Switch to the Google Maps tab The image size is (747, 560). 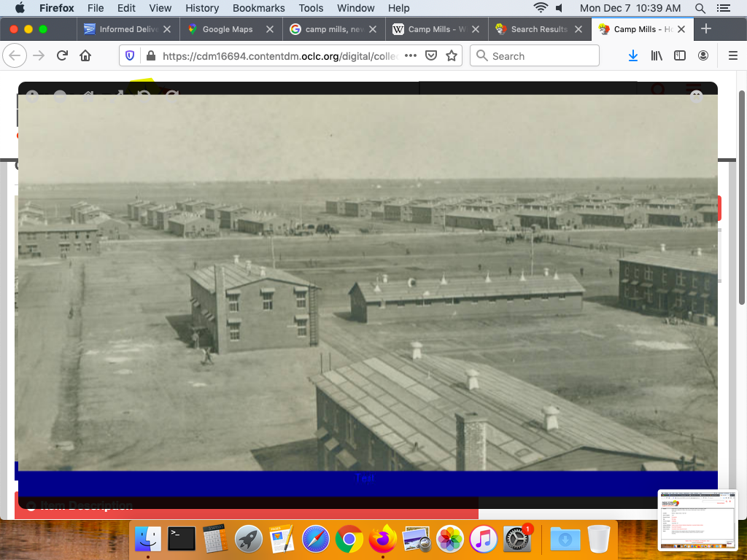(x=227, y=29)
